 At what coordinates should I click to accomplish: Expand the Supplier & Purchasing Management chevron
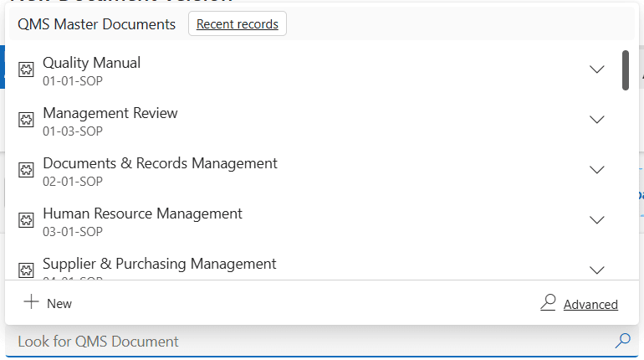597,270
